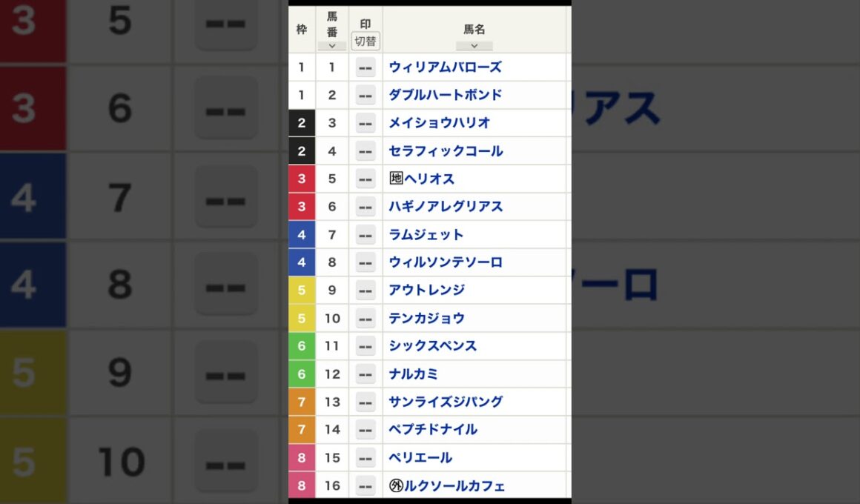The image size is (860, 504).
Task: Expand the mark options for サンライズジパング
Action: pyautogui.click(x=365, y=401)
